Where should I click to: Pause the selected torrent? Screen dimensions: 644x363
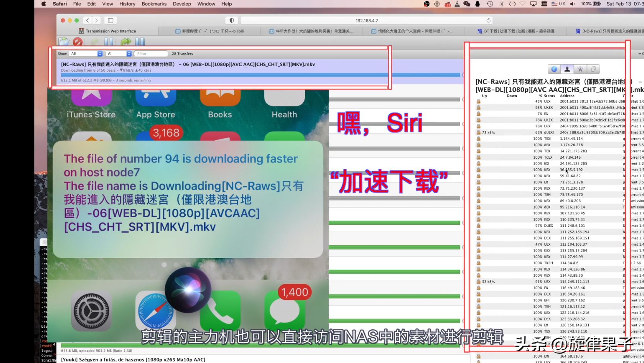point(109,41)
